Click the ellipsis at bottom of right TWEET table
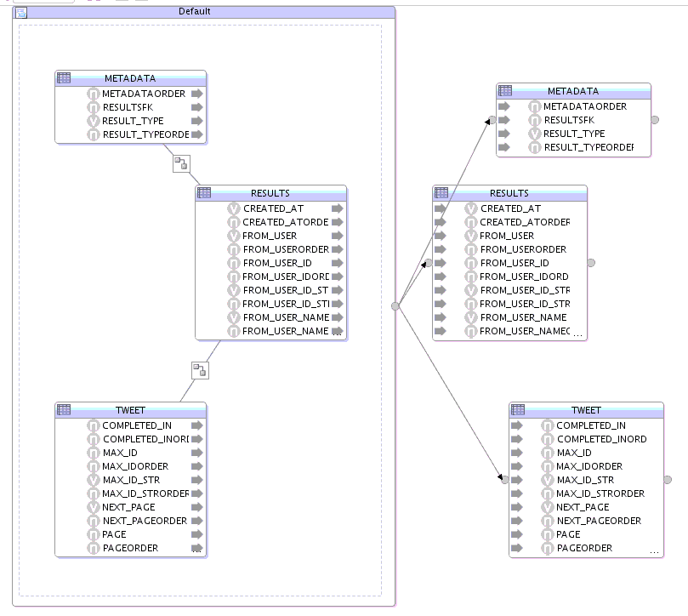 point(654,550)
